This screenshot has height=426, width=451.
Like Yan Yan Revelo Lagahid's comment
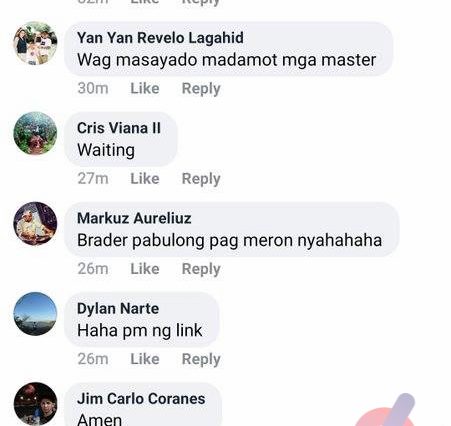145,88
